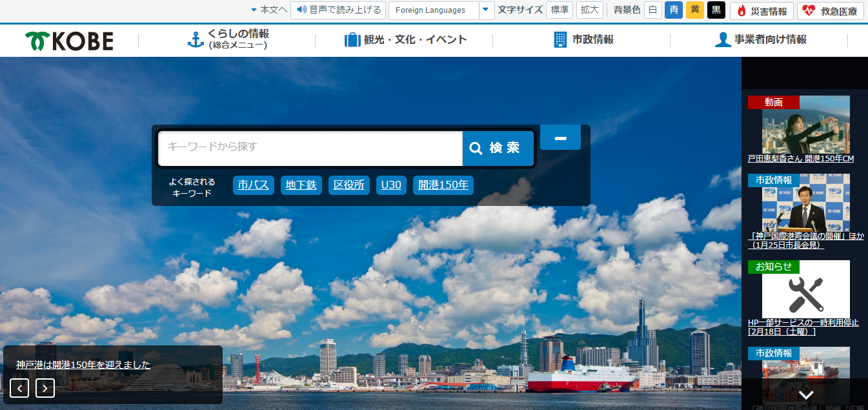This screenshot has height=410, width=868.
Task: Select the 地下鉄 keyword link
Action: [301, 185]
